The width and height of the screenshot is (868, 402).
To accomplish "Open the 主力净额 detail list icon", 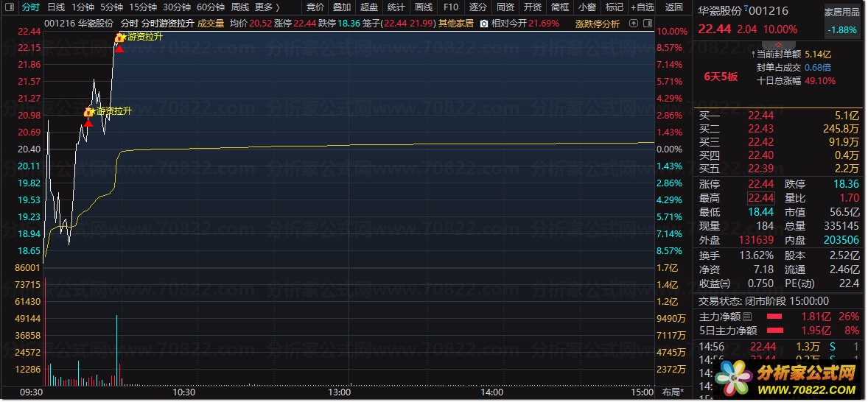I will (x=747, y=317).
